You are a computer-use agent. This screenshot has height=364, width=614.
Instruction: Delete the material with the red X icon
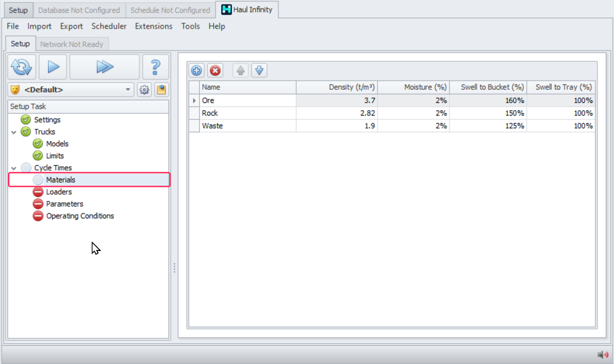point(215,71)
